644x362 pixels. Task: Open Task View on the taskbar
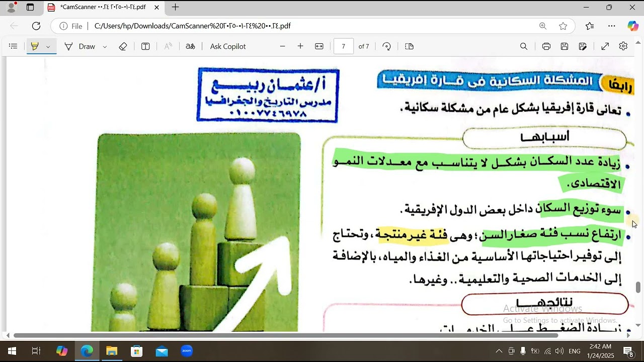(36, 351)
